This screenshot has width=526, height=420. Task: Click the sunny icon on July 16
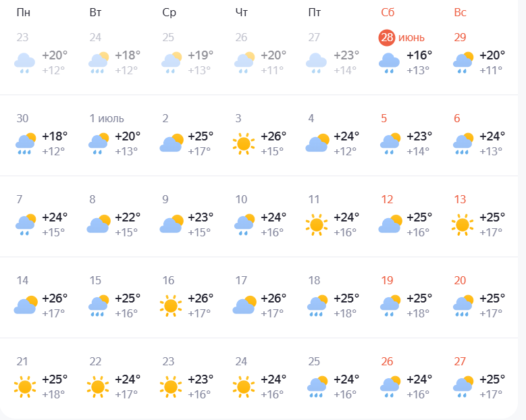[x=171, y=305]
